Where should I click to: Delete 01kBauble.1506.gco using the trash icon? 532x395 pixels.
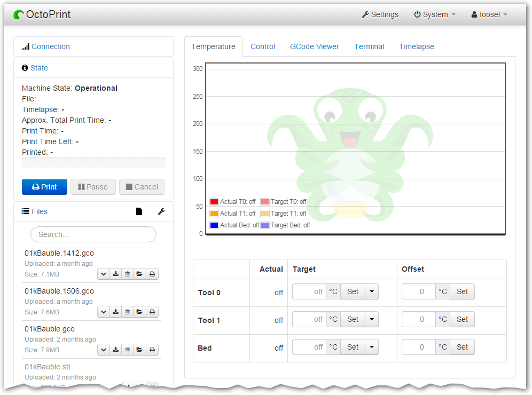tap(127, 312)
